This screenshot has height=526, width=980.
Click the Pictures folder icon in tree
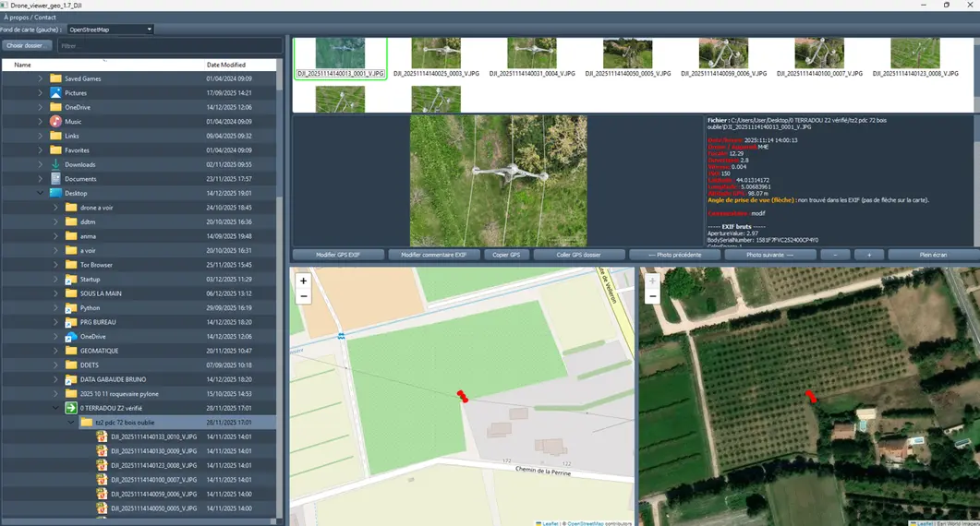[x=55, y=92]
